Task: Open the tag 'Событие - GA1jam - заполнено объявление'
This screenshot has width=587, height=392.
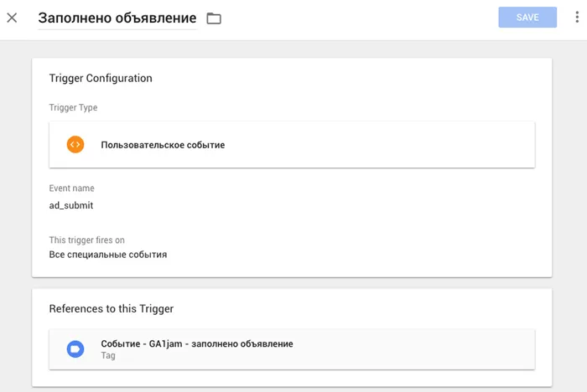Action: tap(292, 349)
